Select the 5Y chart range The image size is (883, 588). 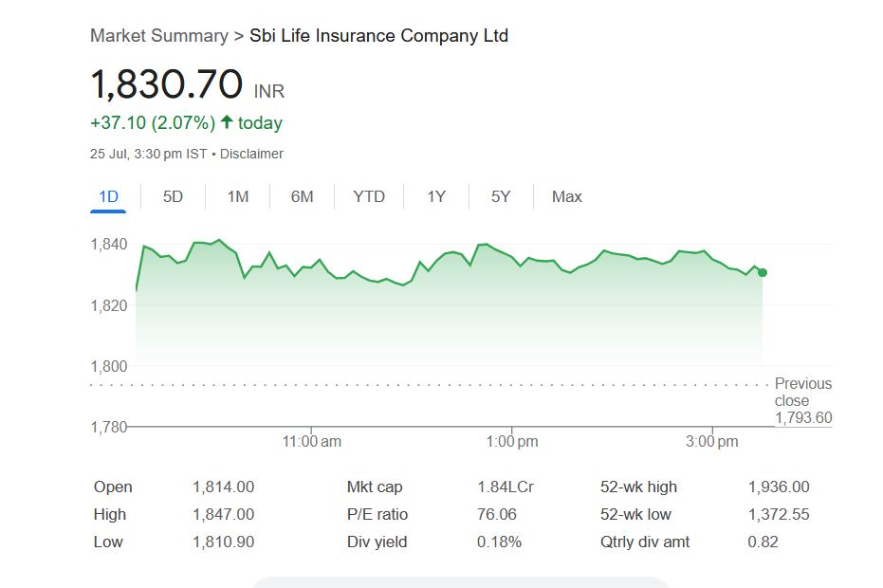(x=501, y=196)
